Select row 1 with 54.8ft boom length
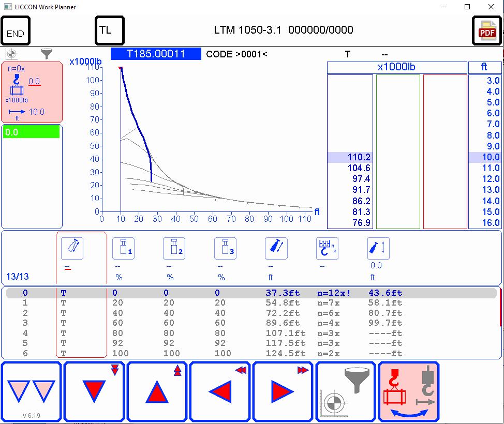504x424 pixels. coord(251,302)
